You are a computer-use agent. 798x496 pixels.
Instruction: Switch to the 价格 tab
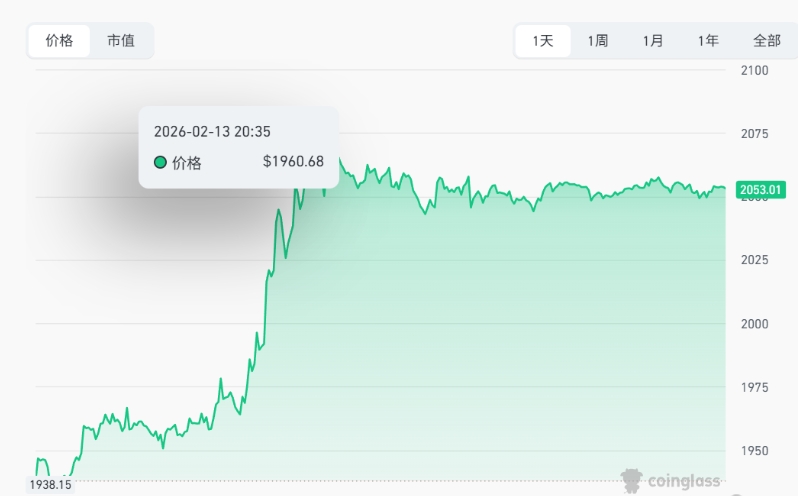click(x=59, y=41)
